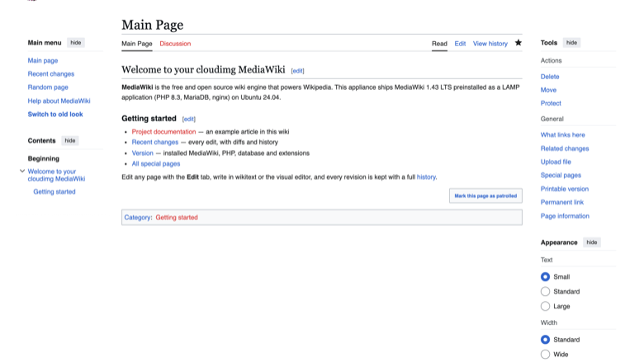The image size is (644, 362).
Task: Open Recent changes in Main menu
Action: tap(51, 73)
